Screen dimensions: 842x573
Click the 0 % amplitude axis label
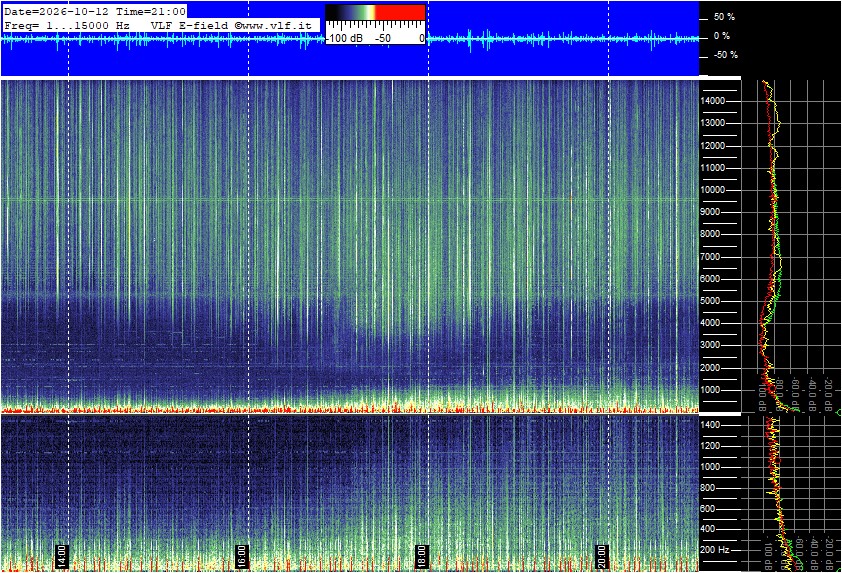(x=722, y=36)
